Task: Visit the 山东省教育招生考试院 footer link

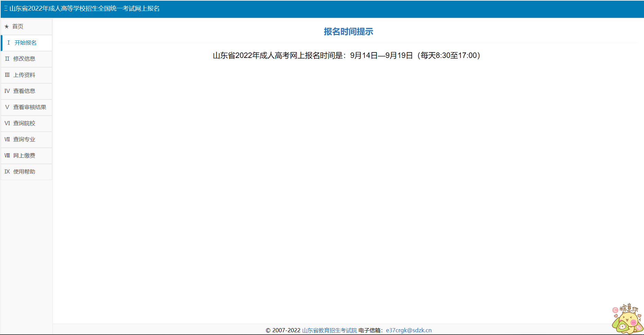Action: 329,330
